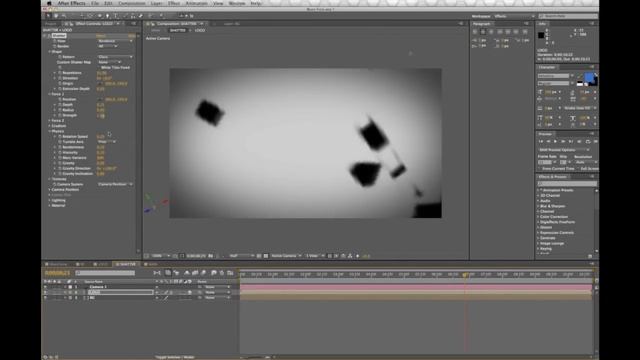Select the Pen tool in toolbar
Image resolution: width=640 pixels, height=360 pixels.
pyautogui.click(x=108, y=16)
